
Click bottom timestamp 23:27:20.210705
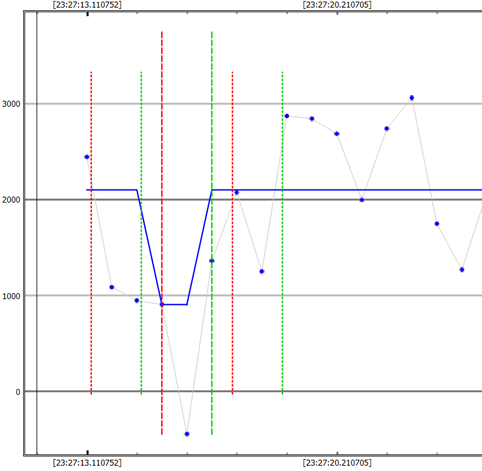[337, 463]
